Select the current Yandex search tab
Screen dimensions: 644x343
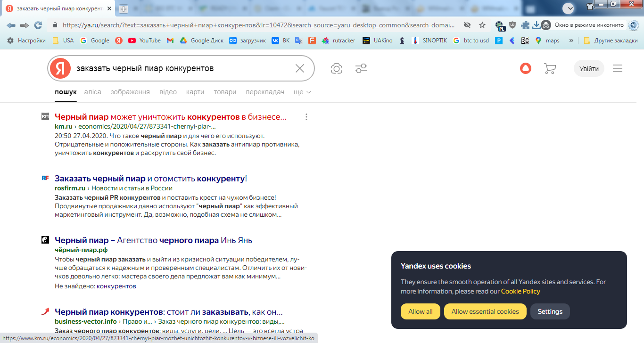click(59, 9)
